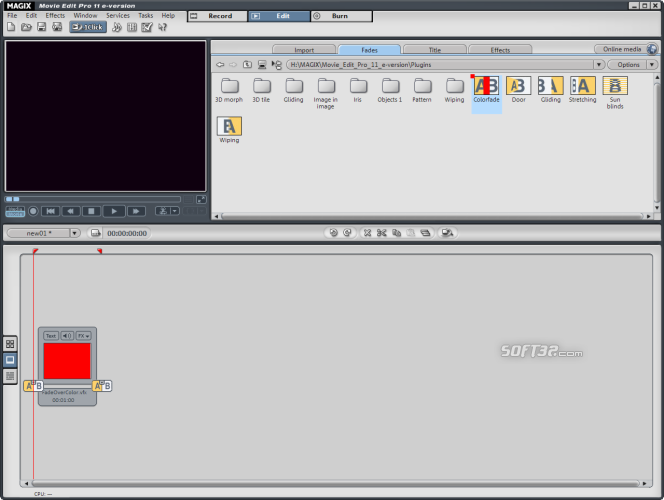
Task: Save project with floppy disk icon
Action: coord(42,27)
